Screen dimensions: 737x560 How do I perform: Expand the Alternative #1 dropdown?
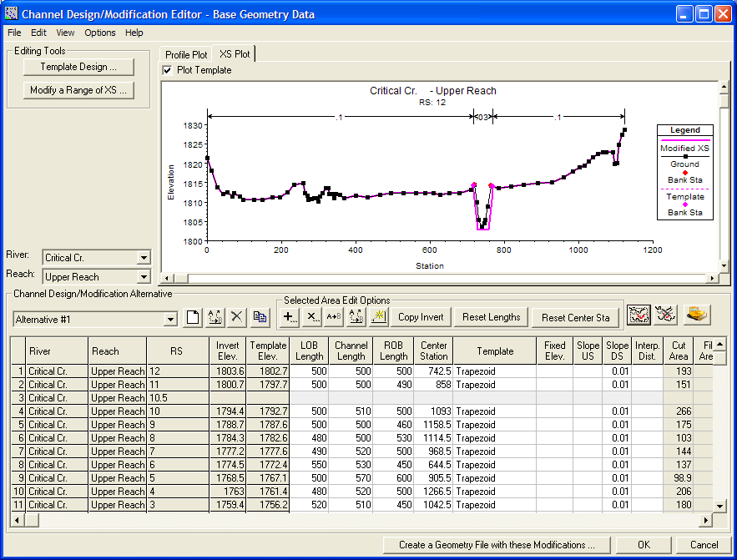click(x=171, y=319)
